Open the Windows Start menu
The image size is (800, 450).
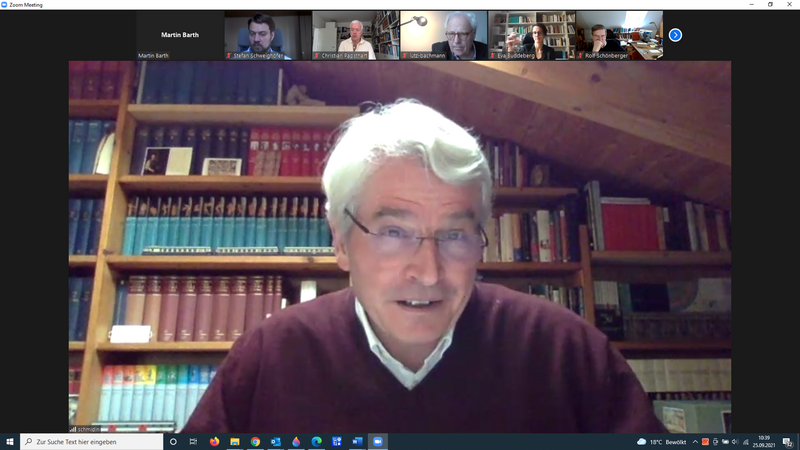click(10, 441)
